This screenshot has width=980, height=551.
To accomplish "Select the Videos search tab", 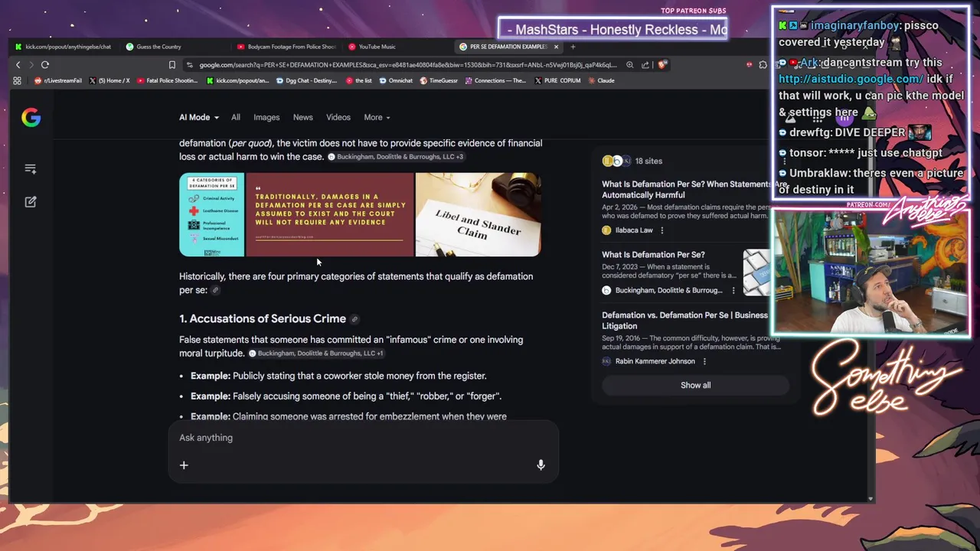I will point(338,117).
